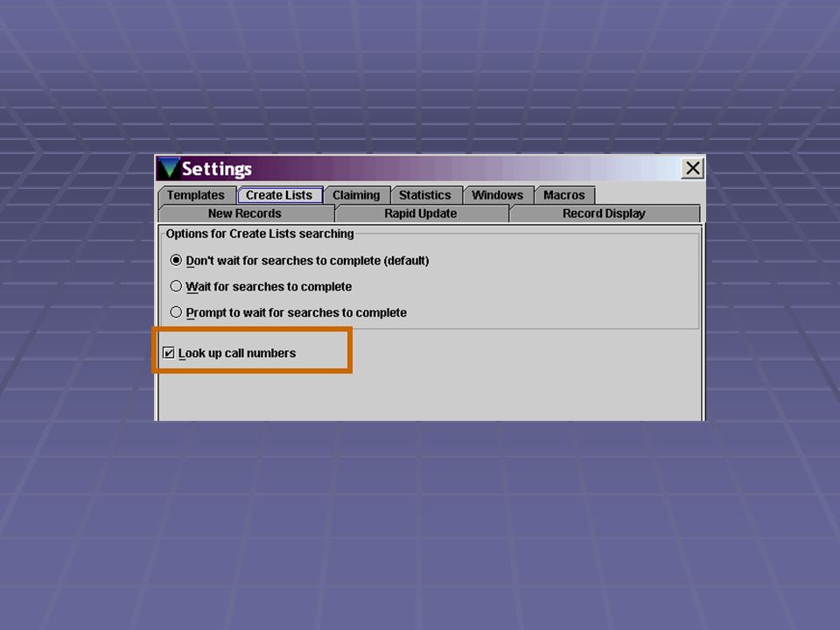Image resolution: width=840 pixels, height=630 pixels.
Task: Uncheck Look up call numbers checkbox
Action: [x=169, y=353]
